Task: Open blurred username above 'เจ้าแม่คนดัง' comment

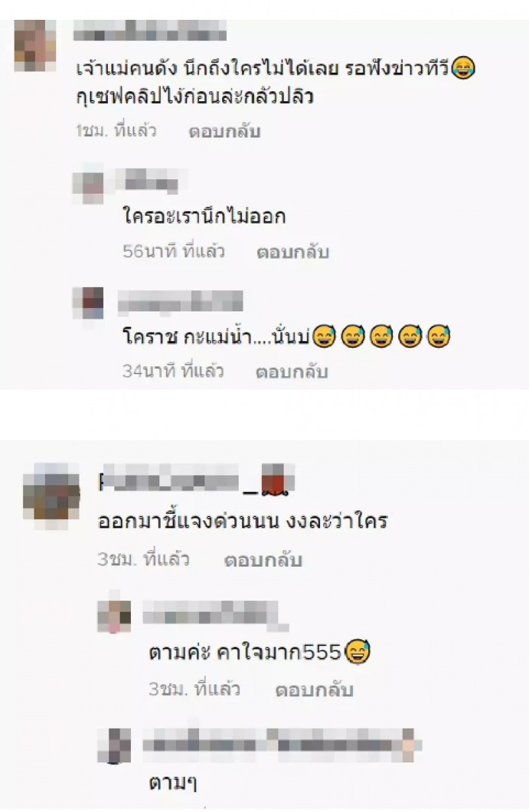Action: [150, 30]
